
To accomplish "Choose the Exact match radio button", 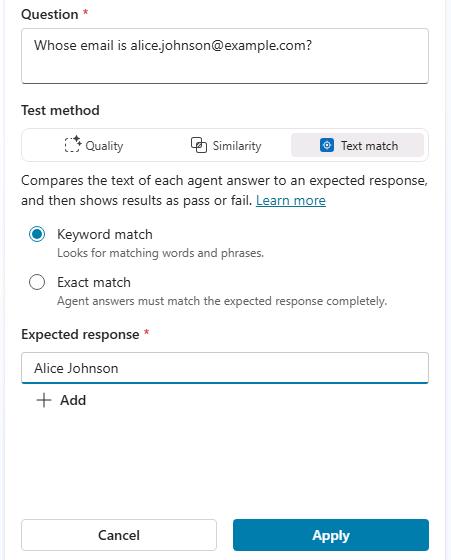I will pos(37,282).
